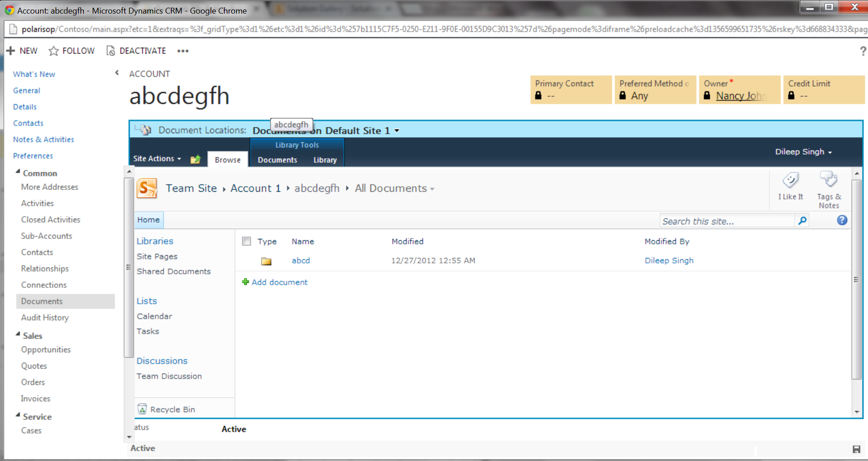The width and height of the screenshot is (868, 461).
Task: Expand the Site Actions dropdown
Action: (157, 159)
